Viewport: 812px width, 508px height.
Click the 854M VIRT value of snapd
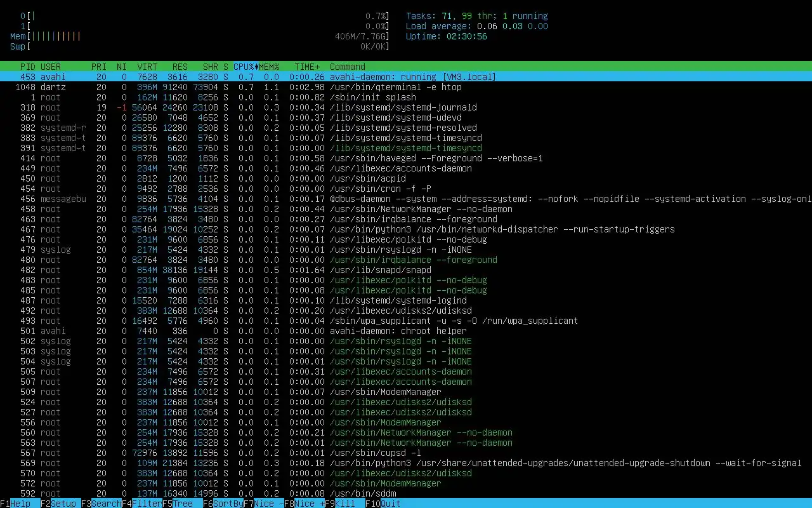coord(147,270)
